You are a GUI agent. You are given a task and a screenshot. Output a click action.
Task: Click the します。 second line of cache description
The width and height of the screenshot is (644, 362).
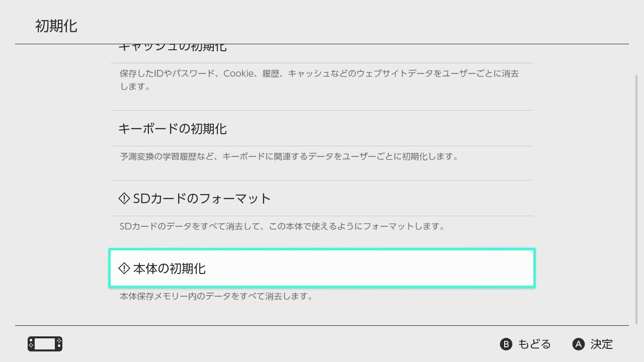pyautogui.click(x=128, y=86)
